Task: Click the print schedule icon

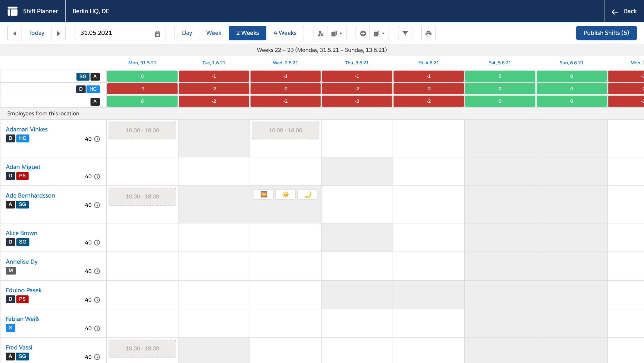Action: 428,33
